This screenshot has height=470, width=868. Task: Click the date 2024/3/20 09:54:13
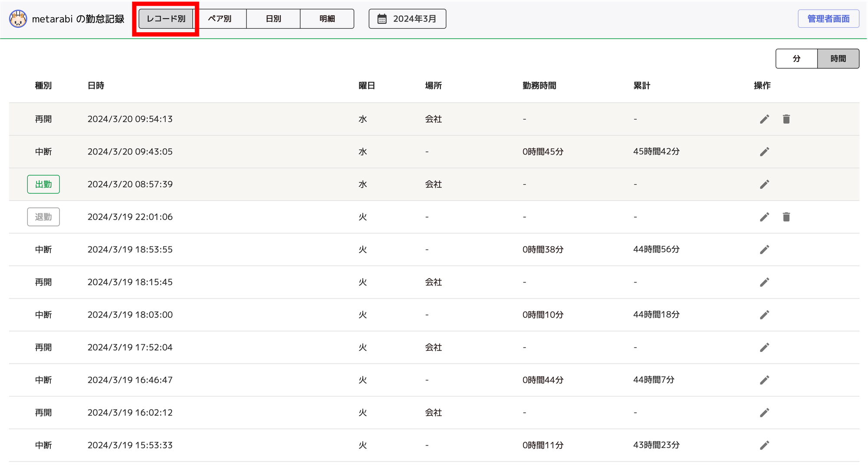tap(130, 119)
